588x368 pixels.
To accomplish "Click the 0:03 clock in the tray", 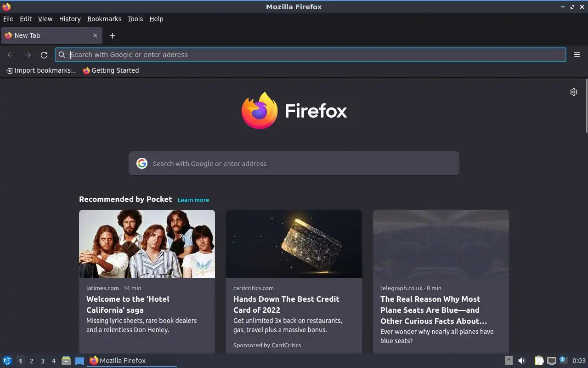I will click(x=579, y=361).
